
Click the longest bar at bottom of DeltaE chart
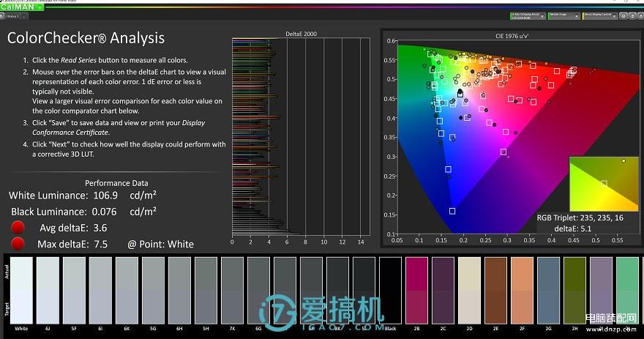[266, 233]
